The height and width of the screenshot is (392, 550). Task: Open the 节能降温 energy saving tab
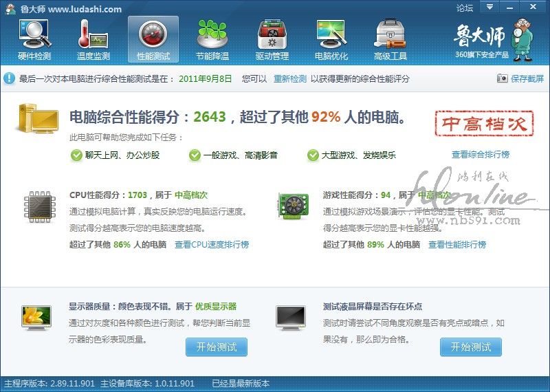[212, 40]
